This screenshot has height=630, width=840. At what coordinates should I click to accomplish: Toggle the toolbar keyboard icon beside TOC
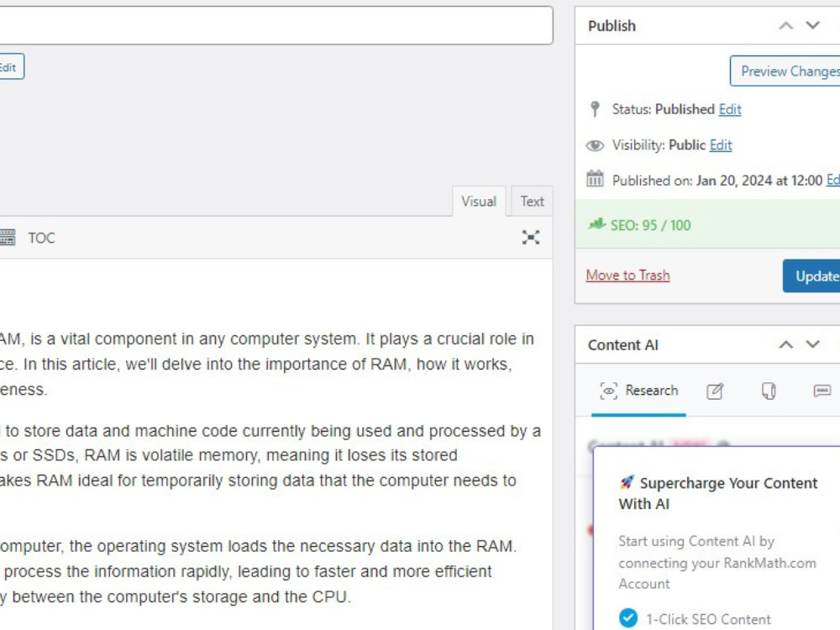pos(8,238)
